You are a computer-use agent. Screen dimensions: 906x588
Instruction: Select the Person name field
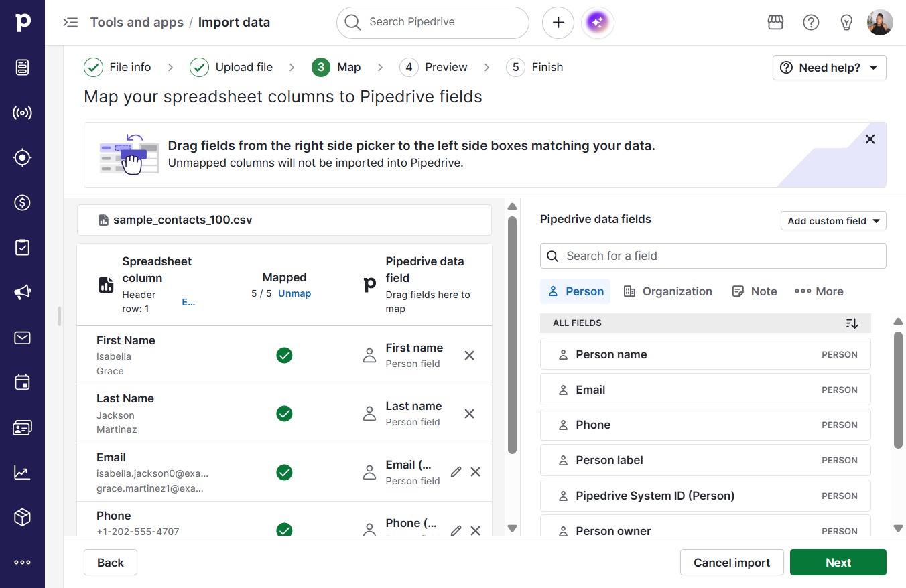(706, 354)
